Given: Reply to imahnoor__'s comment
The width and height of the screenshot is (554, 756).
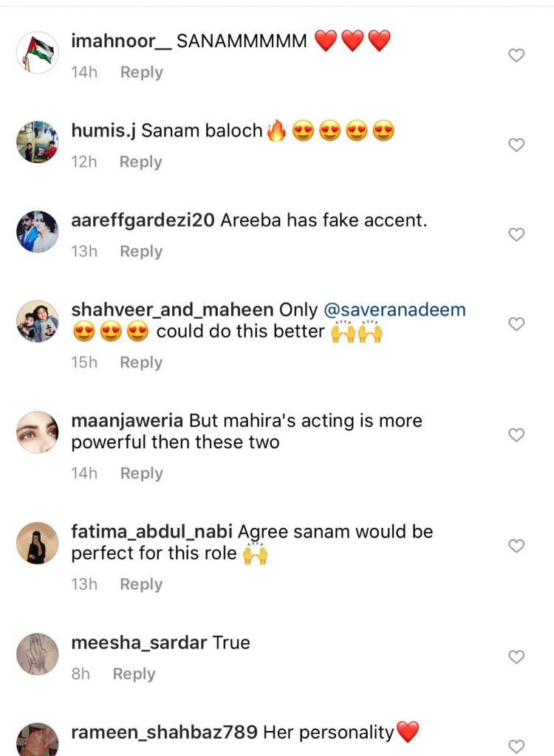Looking at the screenshot, I should (141, 72).
